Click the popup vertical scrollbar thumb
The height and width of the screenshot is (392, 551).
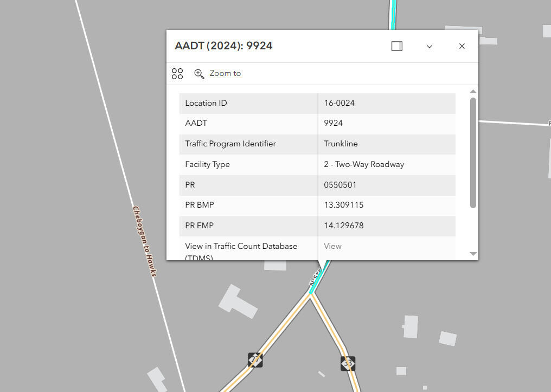point(473,152)
